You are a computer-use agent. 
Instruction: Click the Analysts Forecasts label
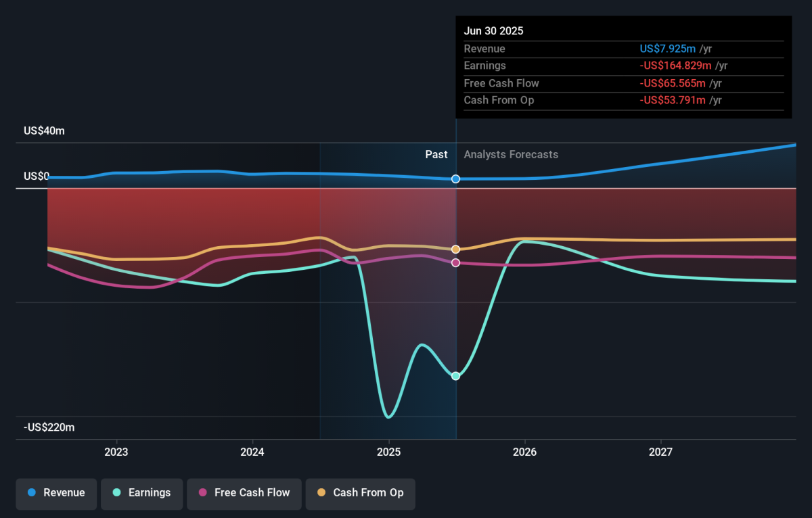(x=511, y=155)
